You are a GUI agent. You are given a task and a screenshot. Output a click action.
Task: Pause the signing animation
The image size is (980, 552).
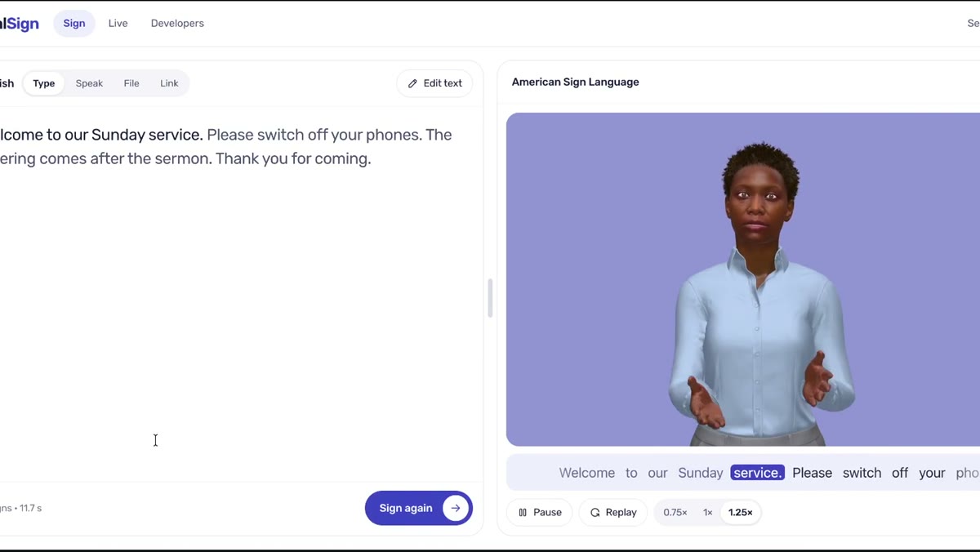point(540,512)
